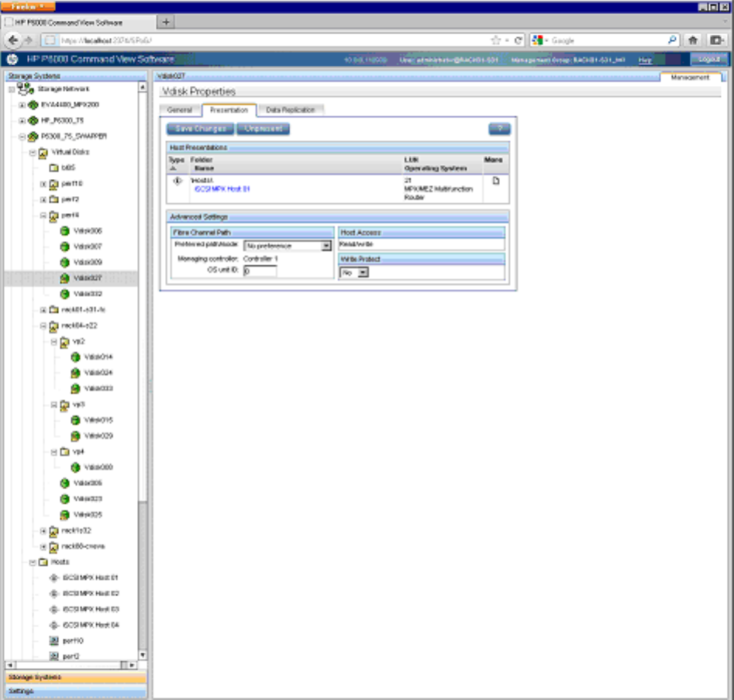Click the host type icon in presentations row
734x700 pixels.
tap(177, 181)
